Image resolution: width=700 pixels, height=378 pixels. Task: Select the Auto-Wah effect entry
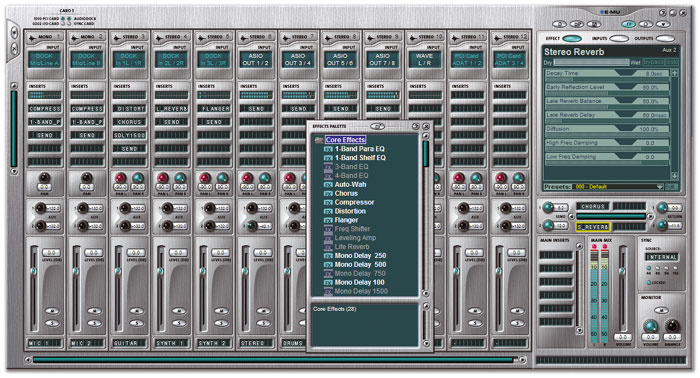tap(350, 184)
